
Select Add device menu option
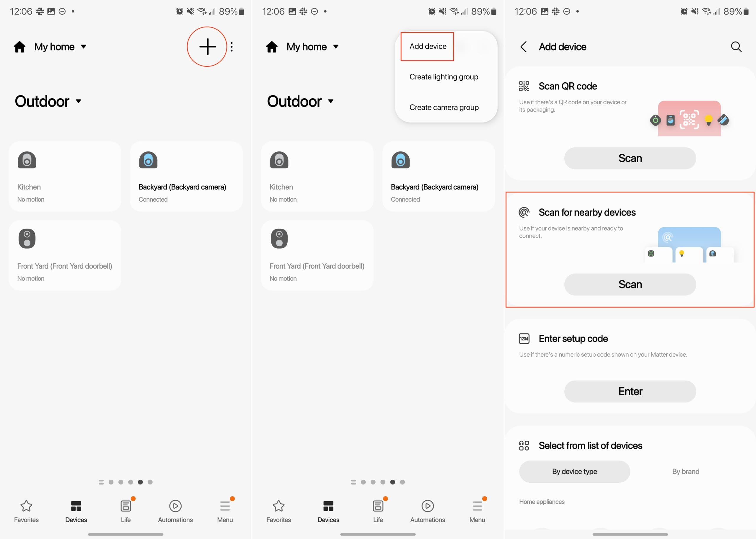[x=427, y=47]
